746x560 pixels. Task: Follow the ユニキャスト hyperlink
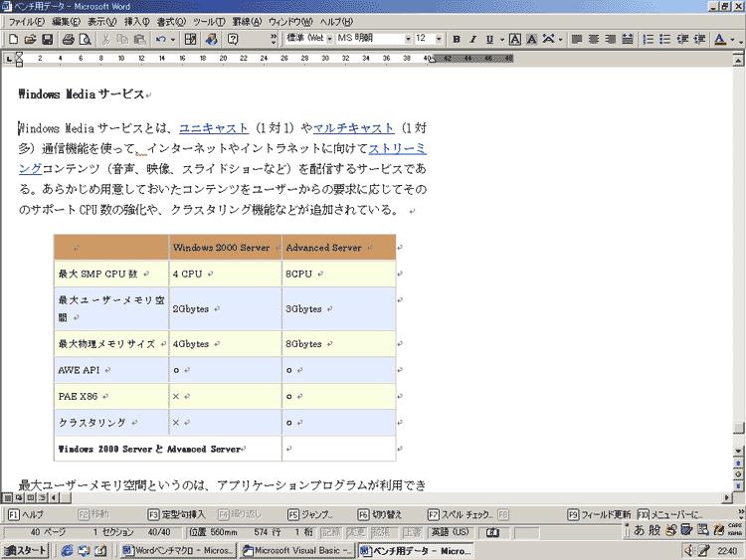[x=214, y=128]
